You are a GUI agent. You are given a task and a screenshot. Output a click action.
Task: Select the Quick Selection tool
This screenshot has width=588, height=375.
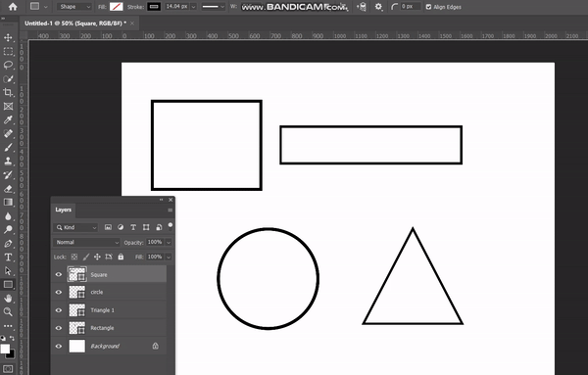click(x=8, y=78)
